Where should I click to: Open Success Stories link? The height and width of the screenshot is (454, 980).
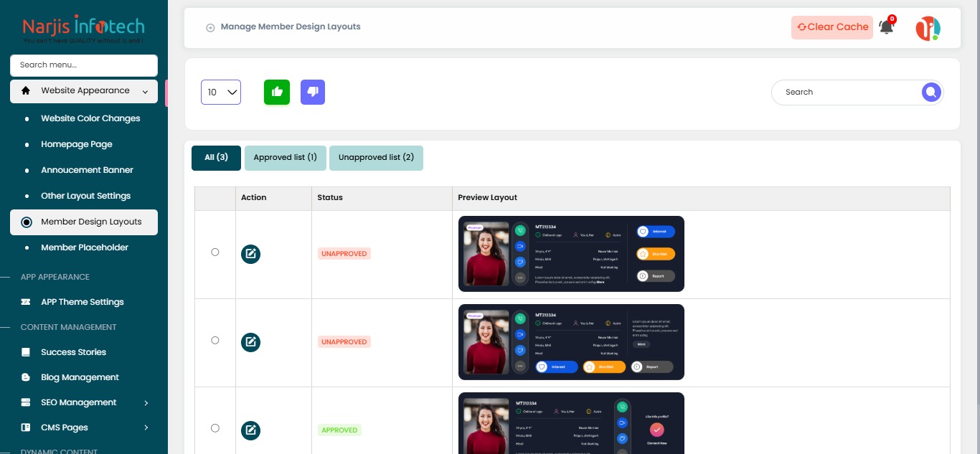tap(73, 352)
